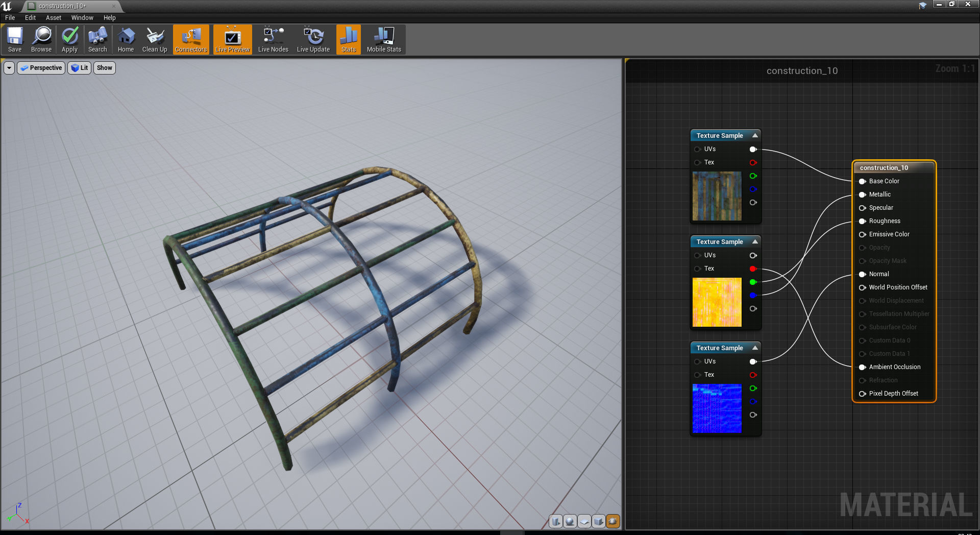Toggle the Stats toolbar button
The width and height of the screenshot is (980, 535).
349,40
